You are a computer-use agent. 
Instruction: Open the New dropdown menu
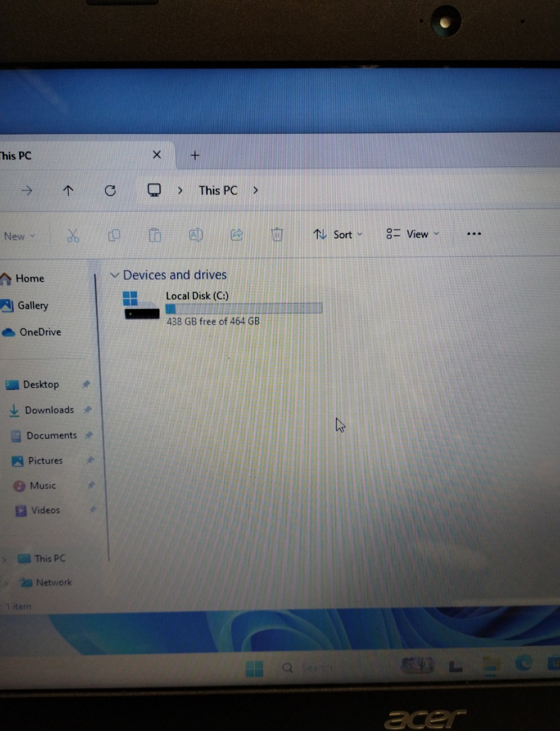[x=19, y=236]
